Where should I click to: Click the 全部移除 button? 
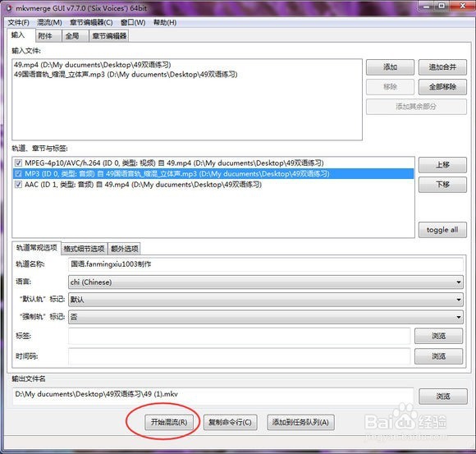(x=442, y=87)
